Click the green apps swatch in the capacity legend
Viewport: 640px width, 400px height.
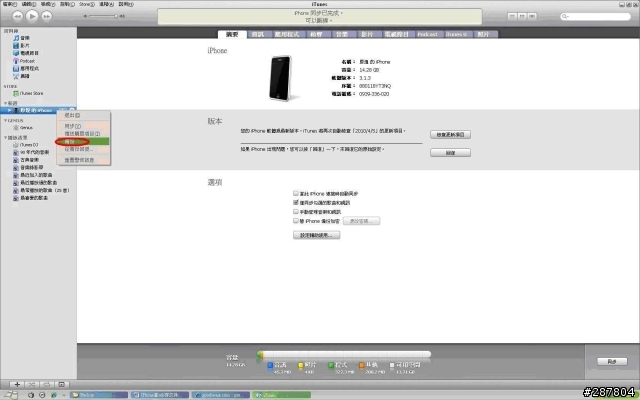pos(331,365)
